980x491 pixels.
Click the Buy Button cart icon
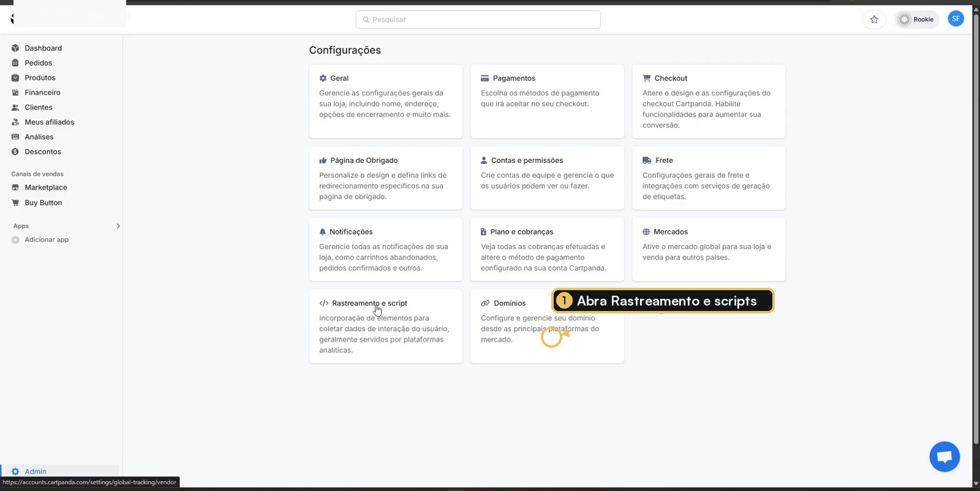click(x=15, y=203)
